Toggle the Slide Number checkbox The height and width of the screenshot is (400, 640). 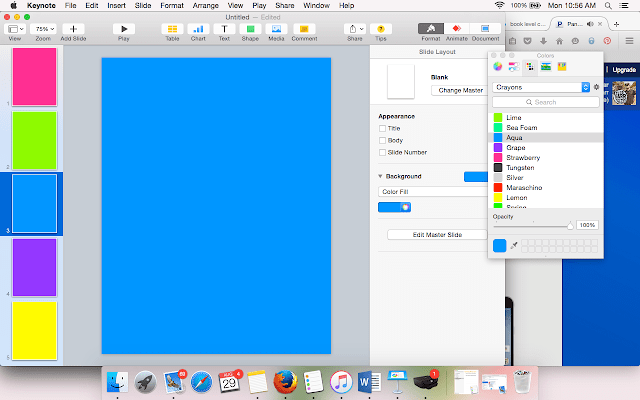pos(382,152)
